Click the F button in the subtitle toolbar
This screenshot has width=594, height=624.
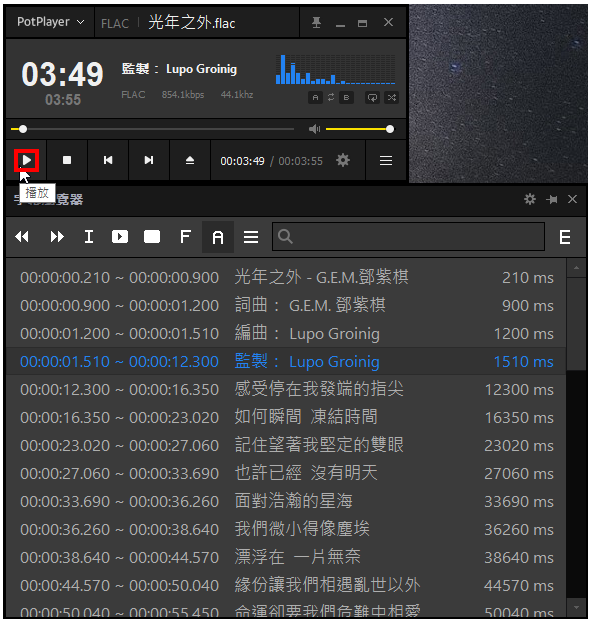pyautogui.click(x=185, y=237)
